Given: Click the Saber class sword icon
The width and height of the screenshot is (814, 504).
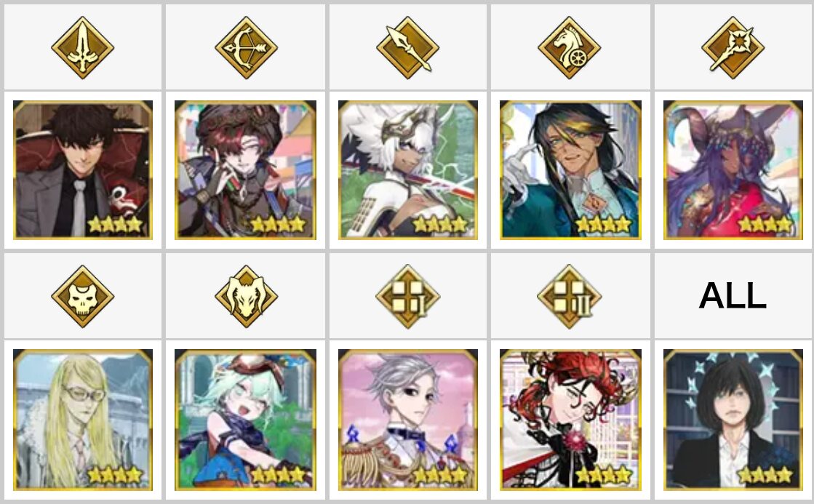Looking at the screenshot, I should click(x=82, y=48).
